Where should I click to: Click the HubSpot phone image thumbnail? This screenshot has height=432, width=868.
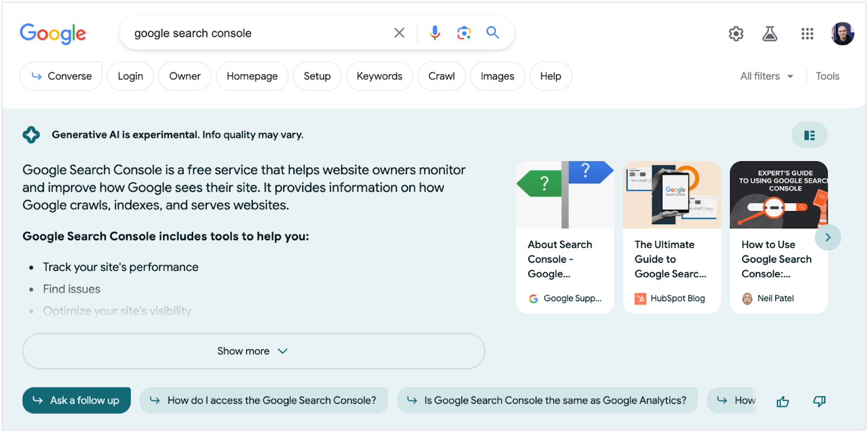pyautogui.click(x=672, y=195)
